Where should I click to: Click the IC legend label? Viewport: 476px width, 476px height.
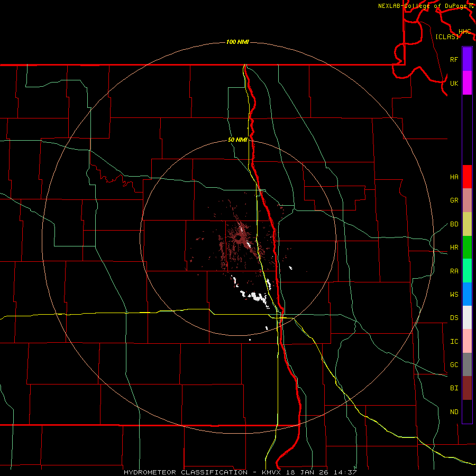[x=454, y=341]
